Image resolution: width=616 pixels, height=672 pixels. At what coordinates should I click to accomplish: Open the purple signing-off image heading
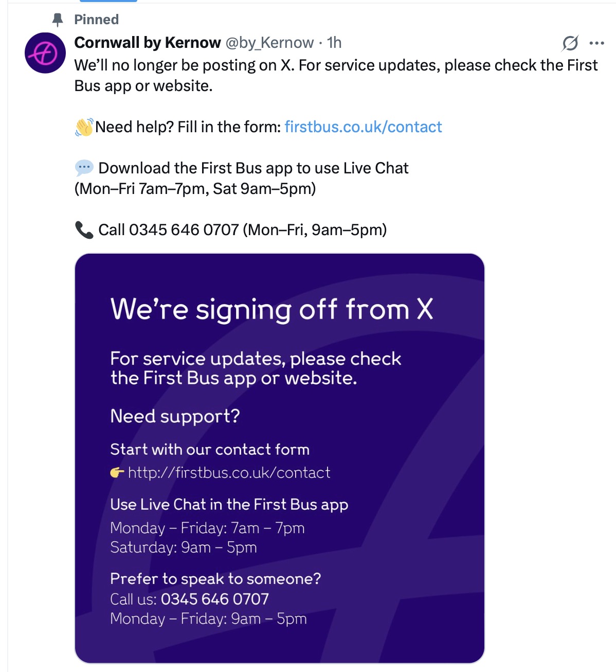click(271, 310)
